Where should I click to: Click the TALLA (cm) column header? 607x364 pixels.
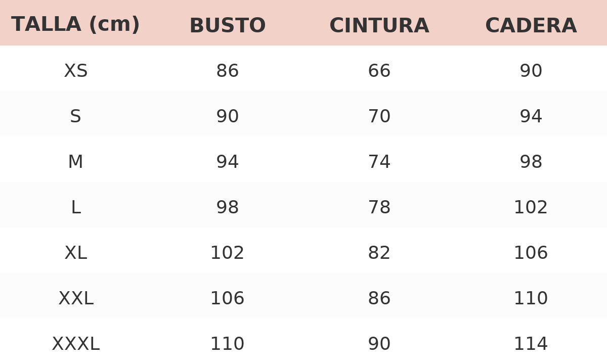[75, 25]
